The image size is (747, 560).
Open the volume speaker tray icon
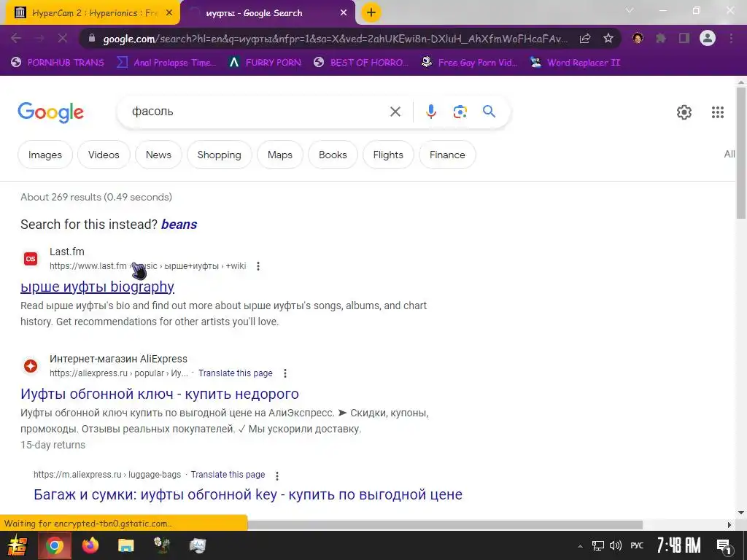click(x=616, y=545)
